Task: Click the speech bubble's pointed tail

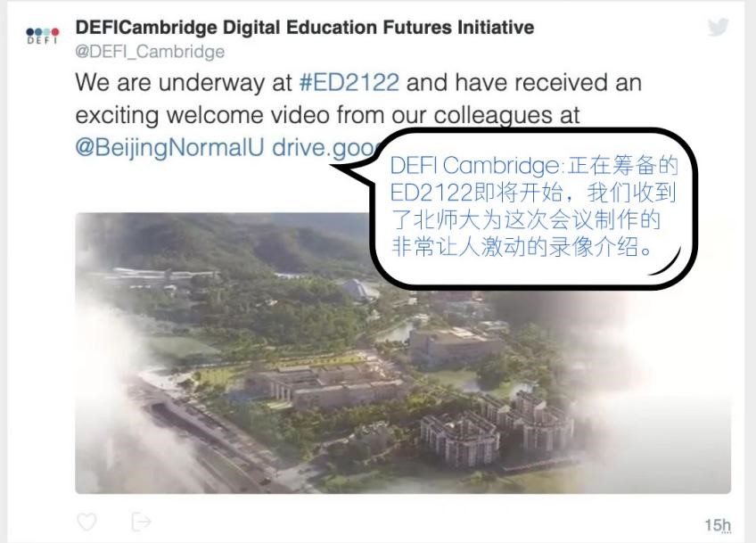Action: coord(352,172)
